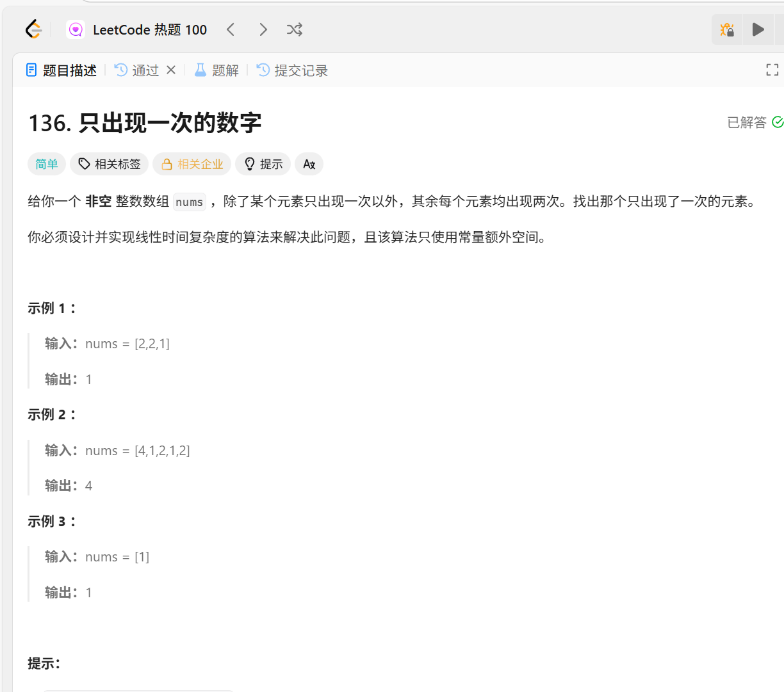Open the 题解 tab
The height and width of the screenshot is (692, 784).
click(x=216, y=70)
